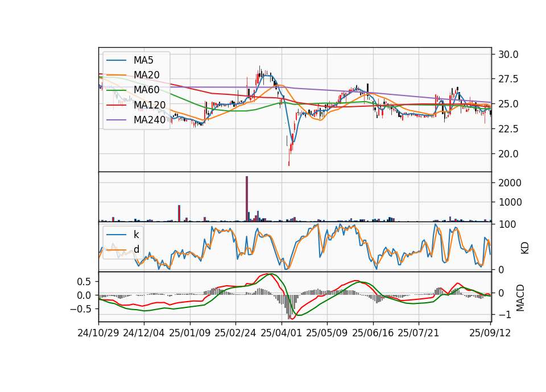546x392 pixels.
Task: Click the 25/02/24 date label
Action: (x=235, y=333)
